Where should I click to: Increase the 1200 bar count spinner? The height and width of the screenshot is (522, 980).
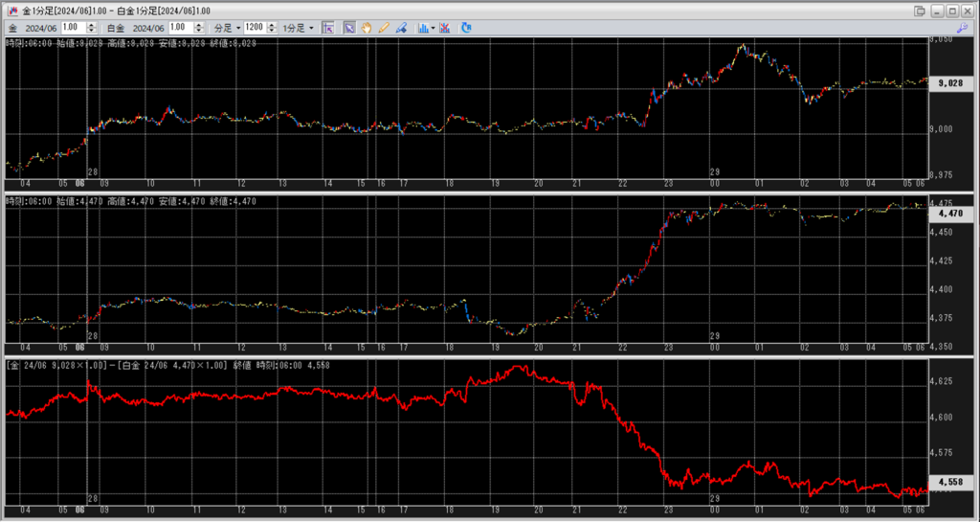coord(272,25)
